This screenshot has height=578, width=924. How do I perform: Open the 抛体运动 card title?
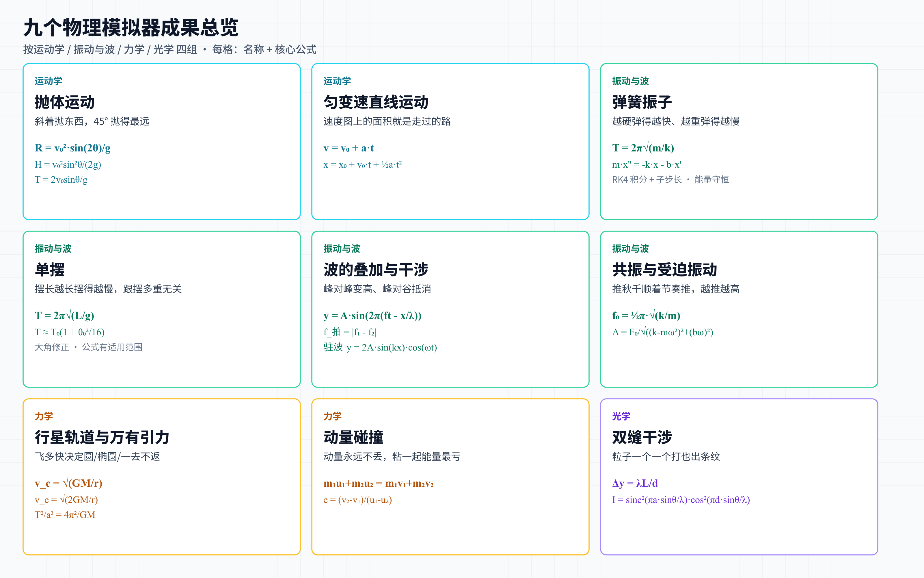tap(64, 102)
